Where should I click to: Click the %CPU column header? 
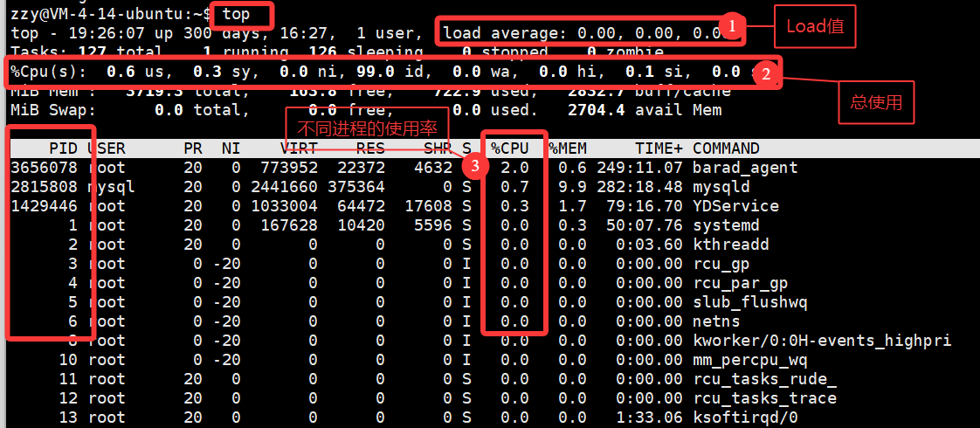510,148
